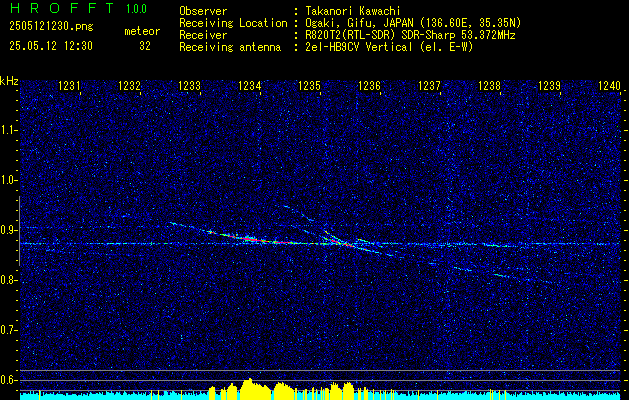Image resolution: width=629 pixels, height=400 pixels.
Task: Click the kHz axis unit label
Action: (x=9, y=81)
